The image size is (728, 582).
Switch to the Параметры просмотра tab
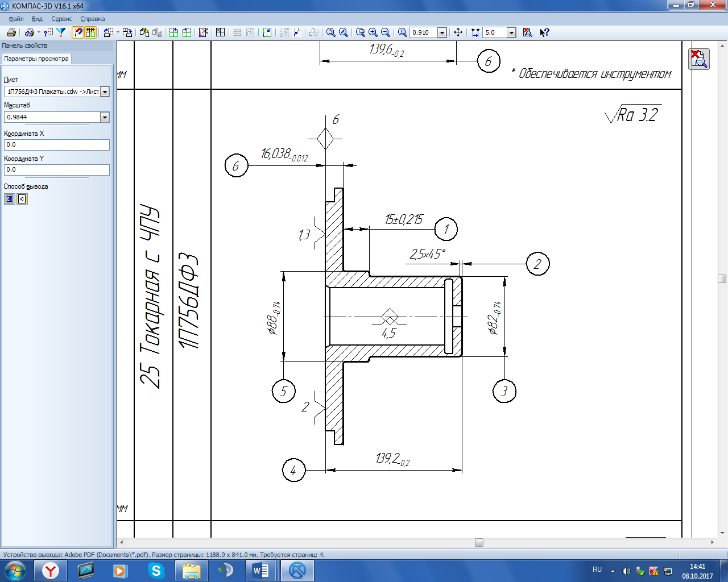tap(36, 59)
